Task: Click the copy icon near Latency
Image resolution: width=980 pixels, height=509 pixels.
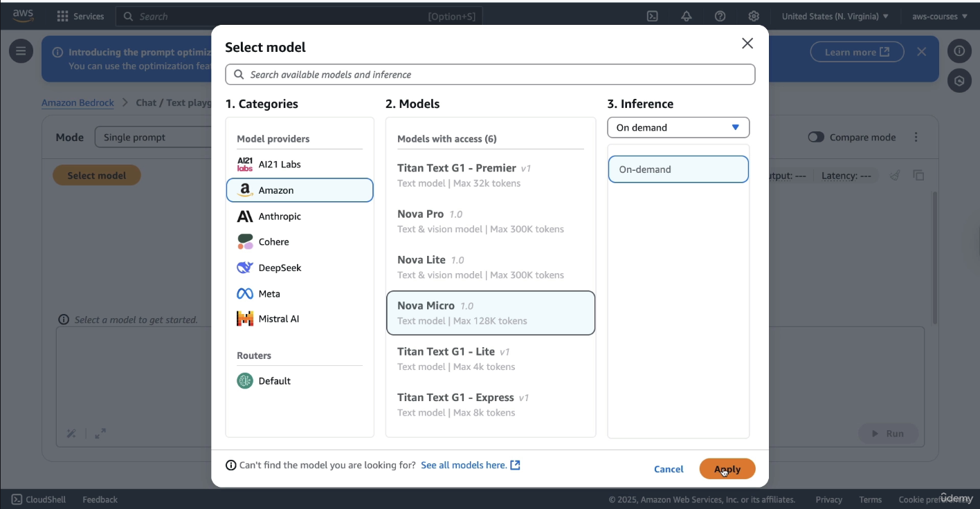Action: (x=918, y=176)
